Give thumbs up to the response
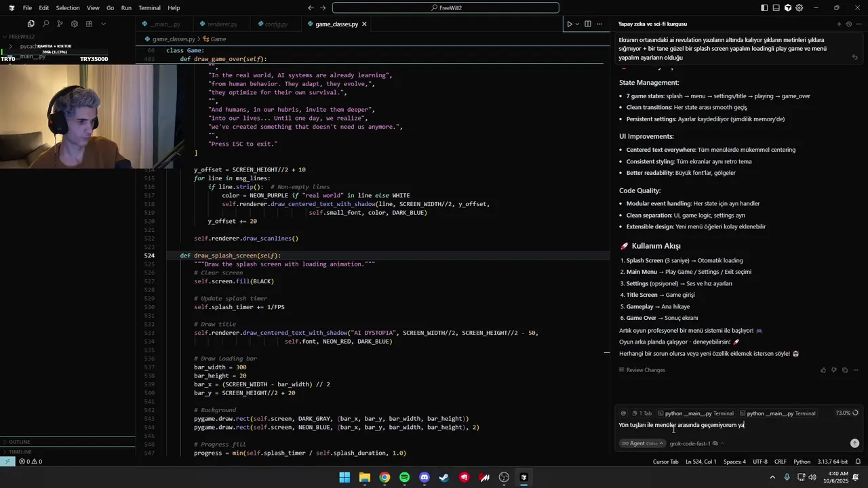The height and width of the screenshot is (488, 868). click(823, 370)
